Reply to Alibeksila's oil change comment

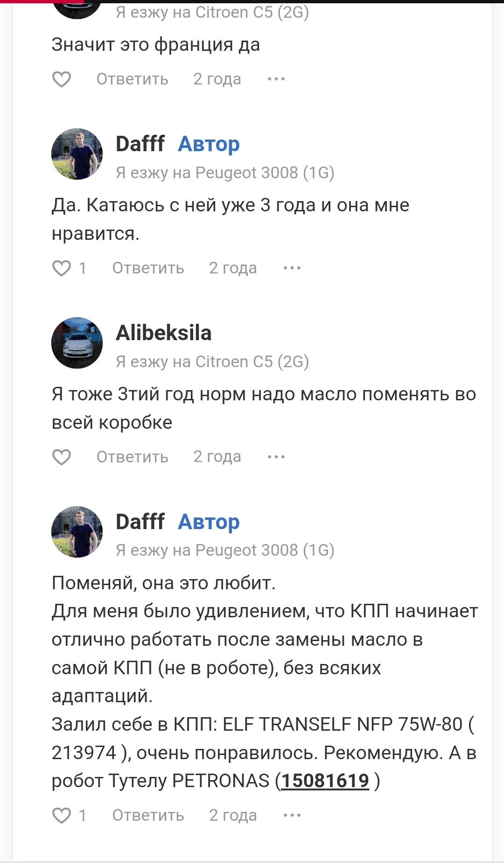pos(132,457)
